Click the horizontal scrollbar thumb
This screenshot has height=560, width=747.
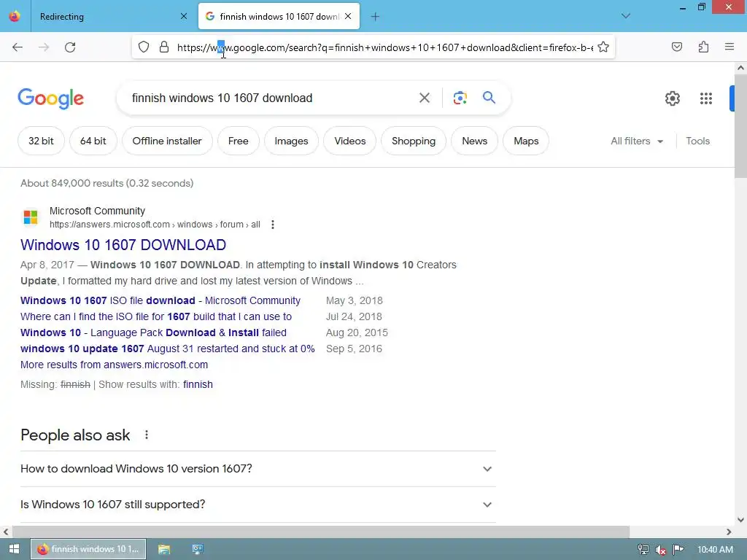tap(321, 532)
